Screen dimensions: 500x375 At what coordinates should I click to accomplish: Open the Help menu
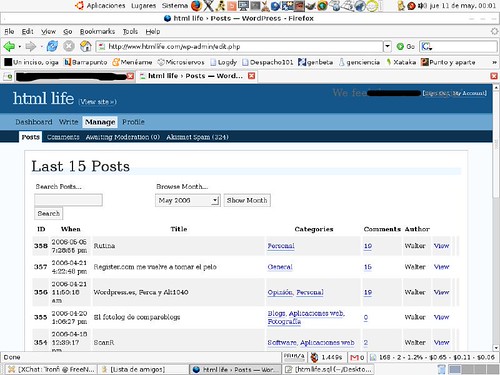tap(153, 32)
